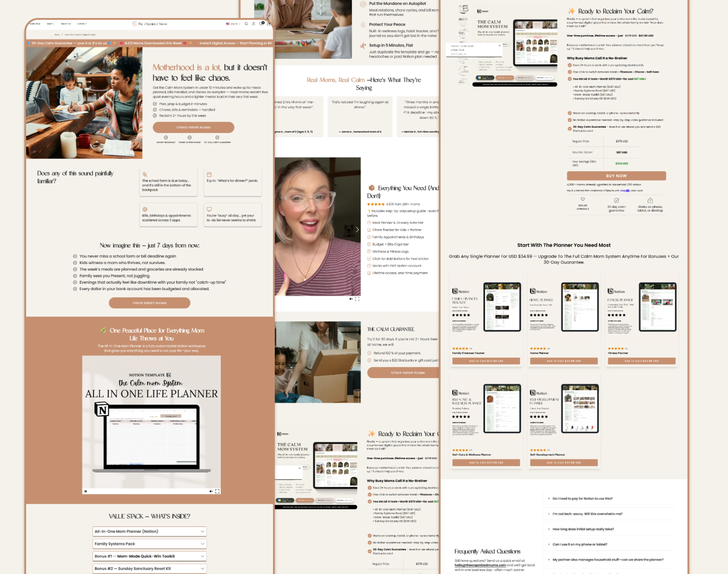This screenshot has width=728, height=574.
Task: Pause the All In One Life Planner video
Action: pos(86,491)
